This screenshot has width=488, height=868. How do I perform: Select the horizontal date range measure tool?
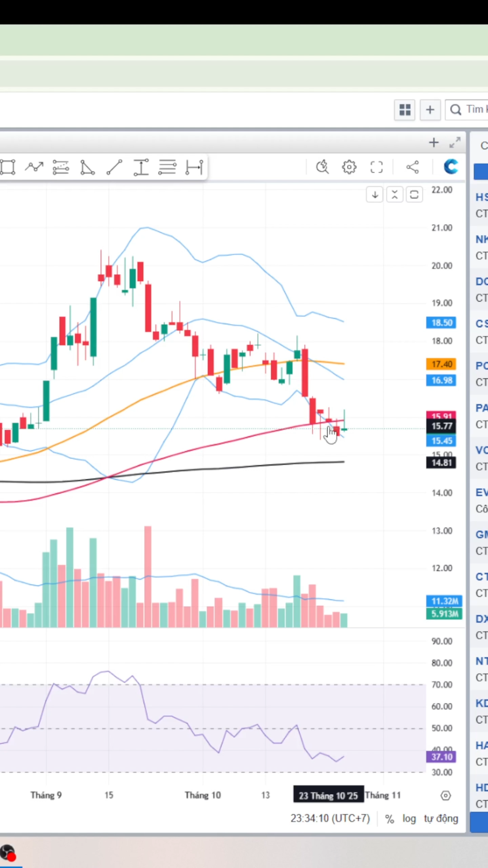[194, 167]
